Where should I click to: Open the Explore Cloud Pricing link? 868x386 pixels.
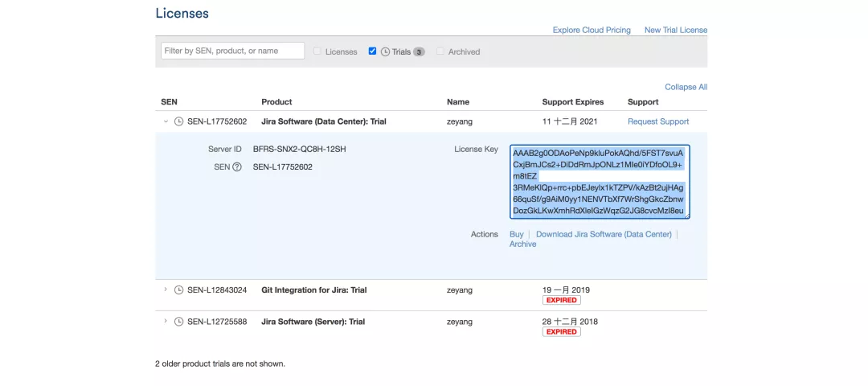(x=592, y=30)
